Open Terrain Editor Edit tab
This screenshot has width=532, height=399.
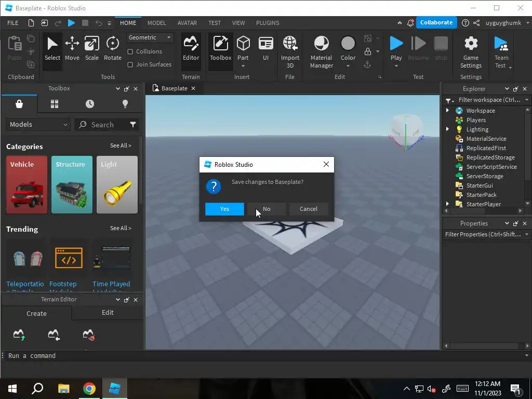pyautogui.click(x=108, y=312)
